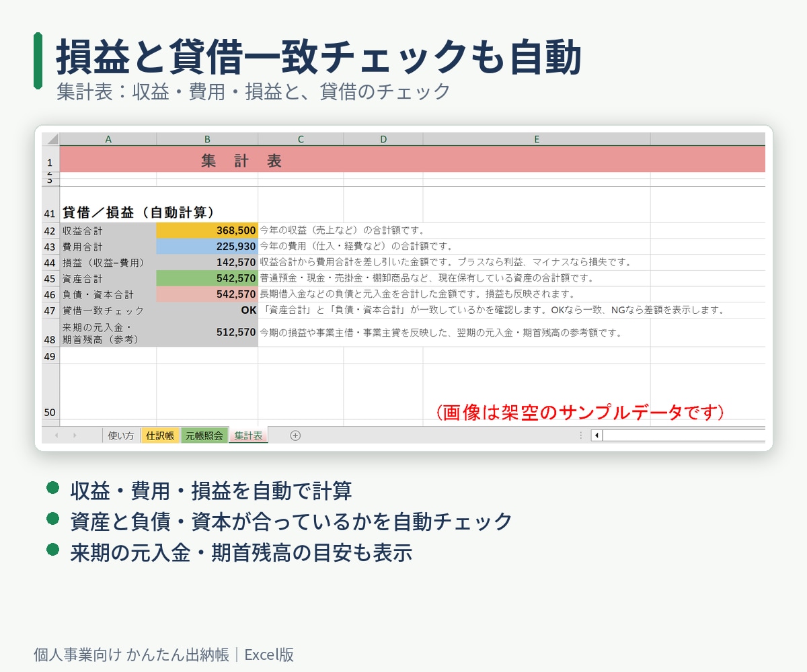Click the 費用合計 label cell
Viewport: 807px width, 672px height.
tap(108, 247)
